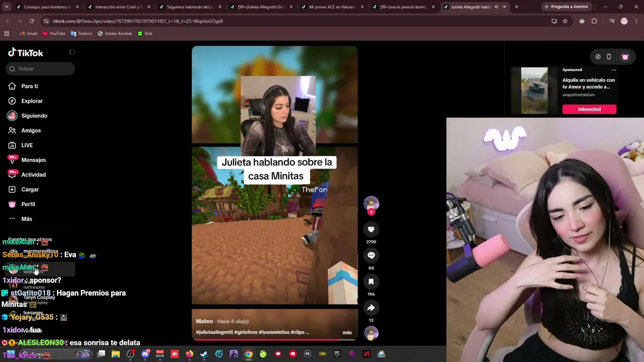Open the sponsored Amex car thumbnail
This screenshot has height=362, width=644.
point(534,90)
